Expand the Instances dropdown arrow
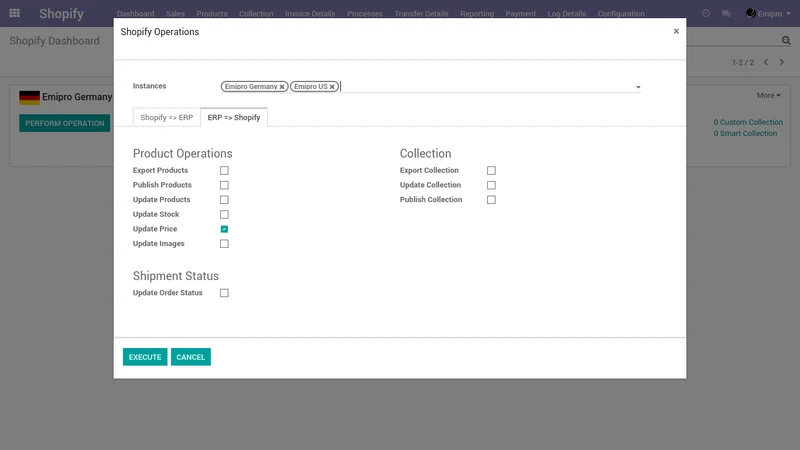800x450 pixels. click(638, 87)
